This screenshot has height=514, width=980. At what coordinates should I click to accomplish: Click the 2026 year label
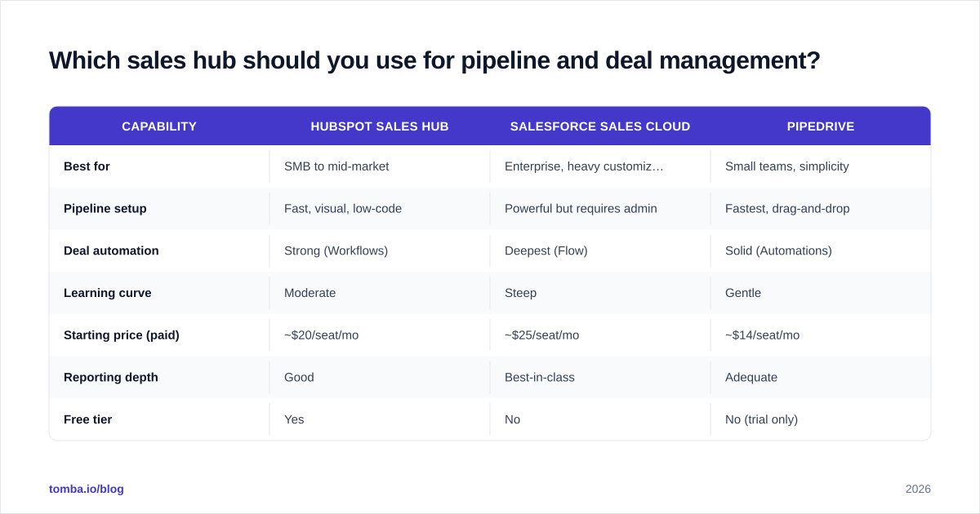(x=918, y=489)
